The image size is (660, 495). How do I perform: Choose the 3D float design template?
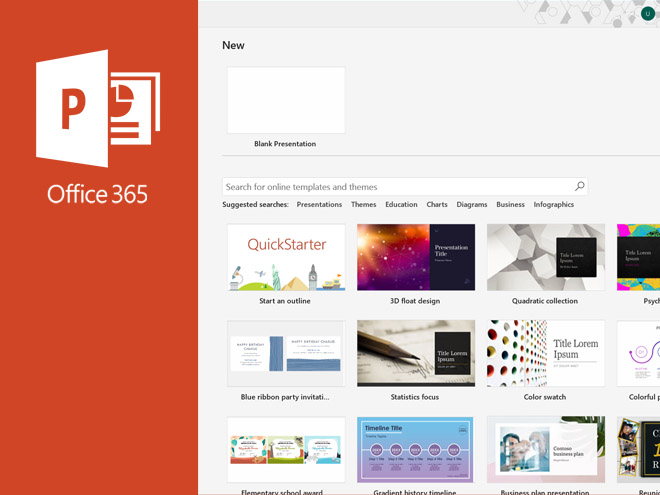(x=415, y=258)
